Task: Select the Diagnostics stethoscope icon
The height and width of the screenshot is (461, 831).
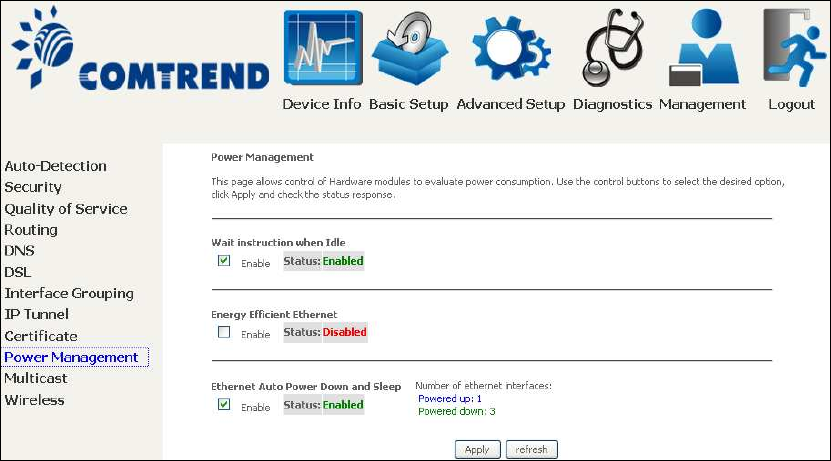Action: [613, 48]
